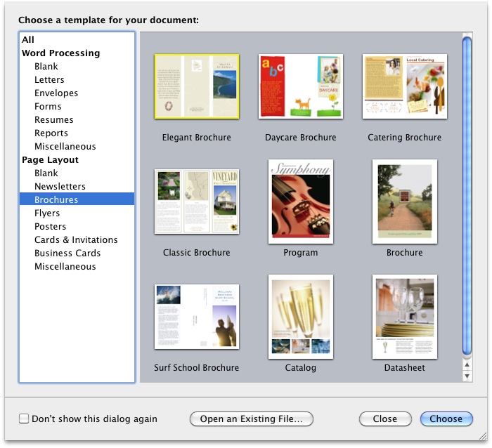Select the Page Layout category heading
This screenshot has height=448, width=492.
click(77, 159)
